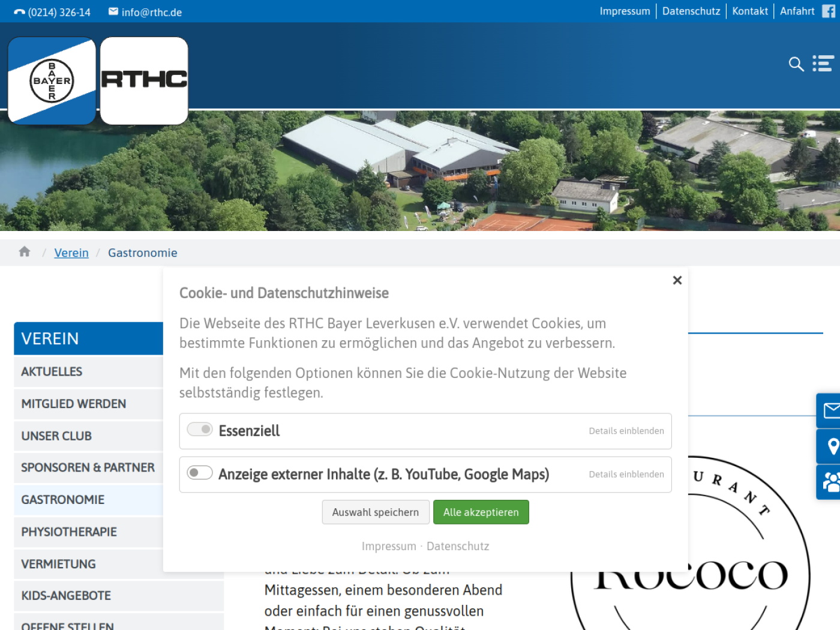This screenshot has height=630, width=840.
Task: Open SPONSOREN & PARTNER in the sidebar
Action: tap(89, 467)
